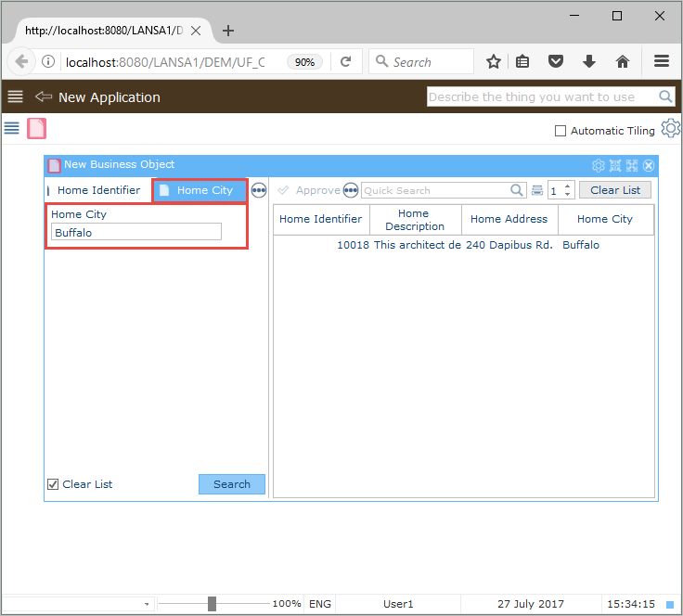
Task: Click the Pocket icon in the browser toolbar
Action: 555,61
